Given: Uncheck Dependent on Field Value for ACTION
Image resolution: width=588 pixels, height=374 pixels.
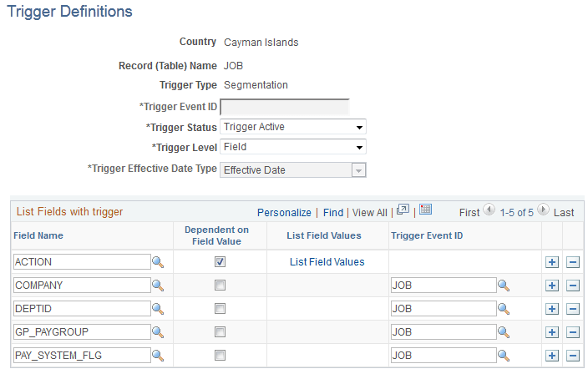Looking at the screenshot, I should coord(220,262).
